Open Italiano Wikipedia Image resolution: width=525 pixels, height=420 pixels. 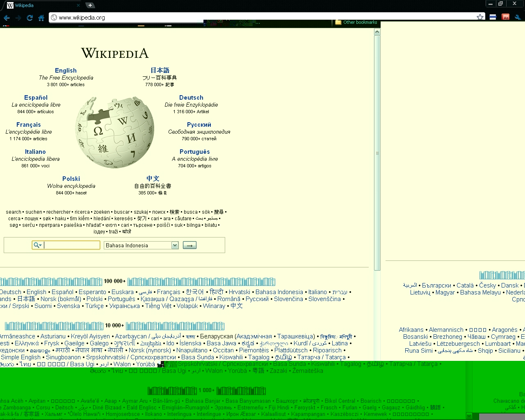pyautogui.click(x=35, y=152)
